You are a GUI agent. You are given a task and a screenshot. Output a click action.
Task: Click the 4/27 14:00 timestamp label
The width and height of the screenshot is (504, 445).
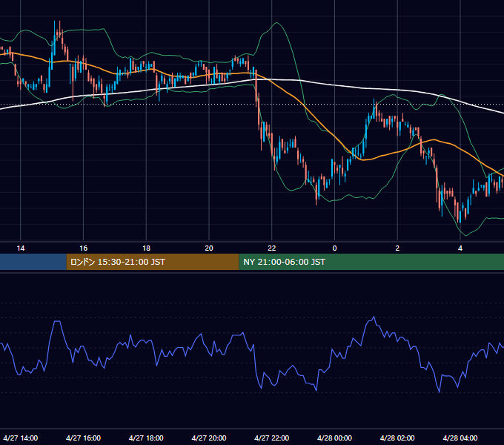(21, 438)
